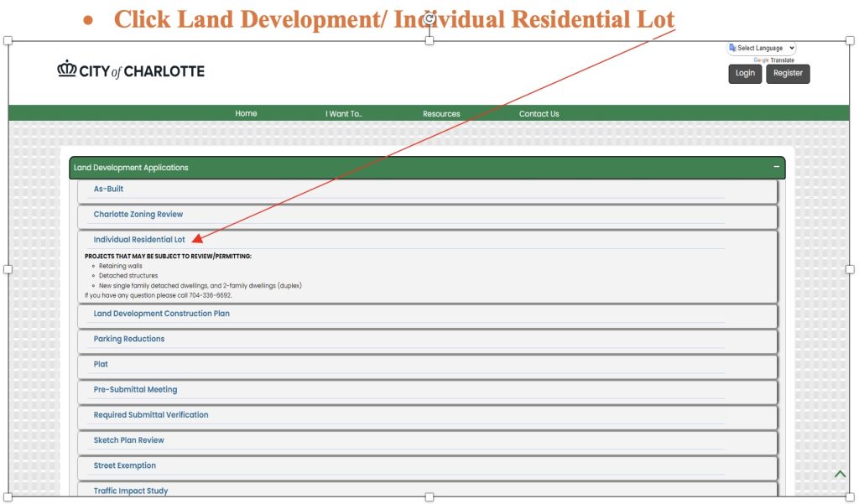Collapse Land Development Applications with minus icon
Viewport: 859px width, 504px height.
coord(777,167)
